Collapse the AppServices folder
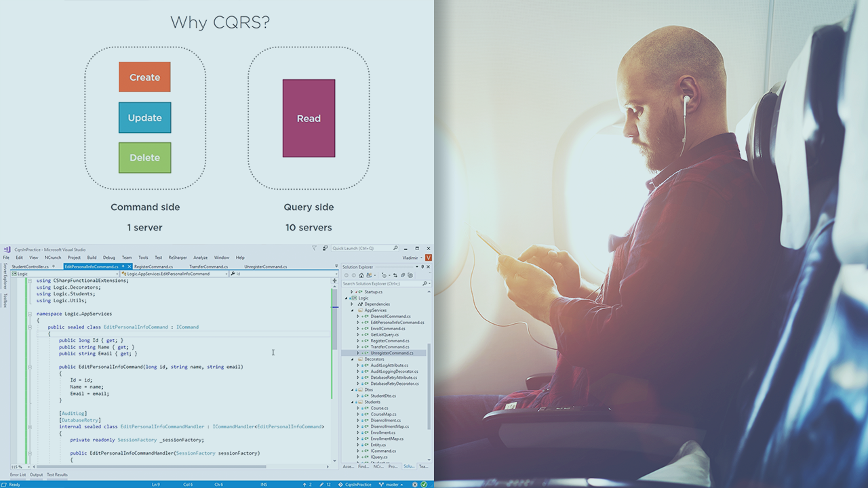The height and width of the screenshot is (488, 868). click(352, 310)
